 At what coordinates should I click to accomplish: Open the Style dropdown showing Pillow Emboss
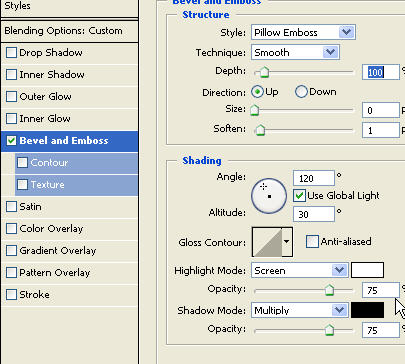click(303, 32)
